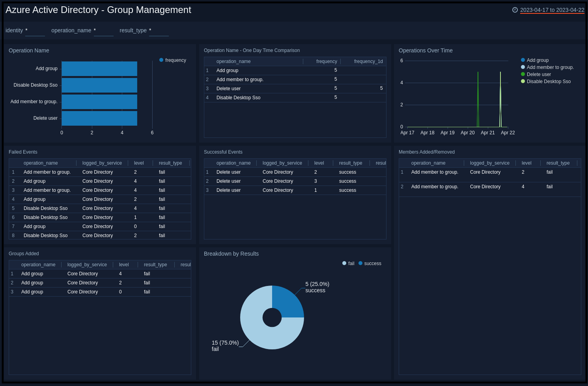
Task: Click the Successful Events panel title
Action: 223,152
